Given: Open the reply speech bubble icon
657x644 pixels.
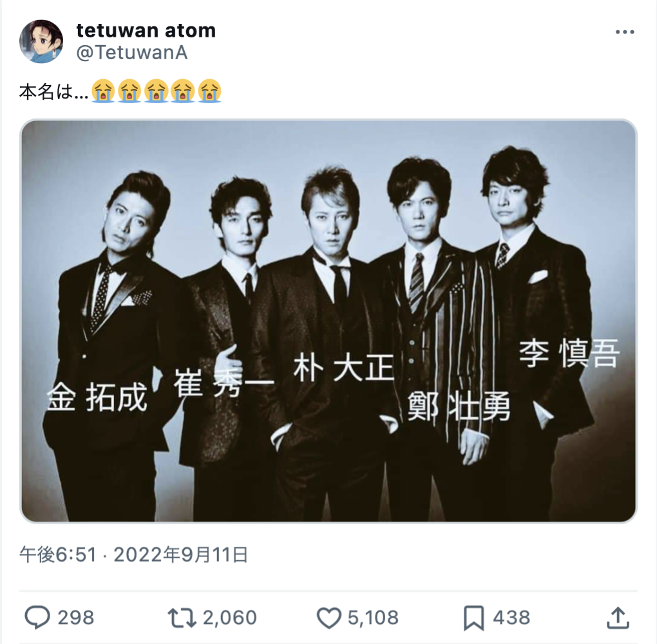Looking at the screenshot, I should tap(37, 618).
